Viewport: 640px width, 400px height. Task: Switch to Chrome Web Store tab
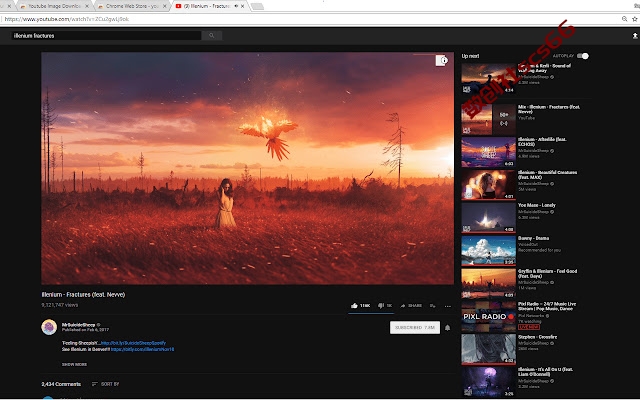click(131, 6)
